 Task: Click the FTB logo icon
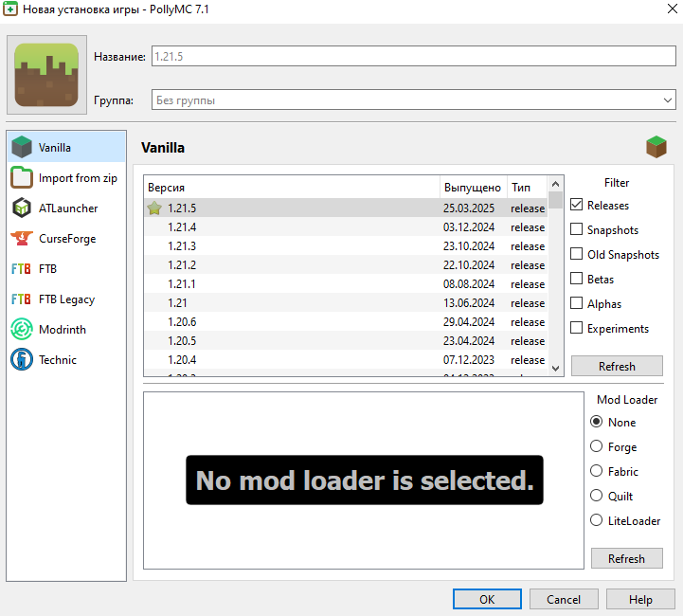point(22,269)
